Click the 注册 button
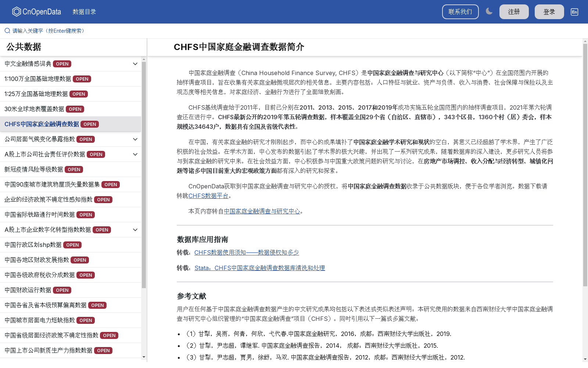 coord(514,12)
